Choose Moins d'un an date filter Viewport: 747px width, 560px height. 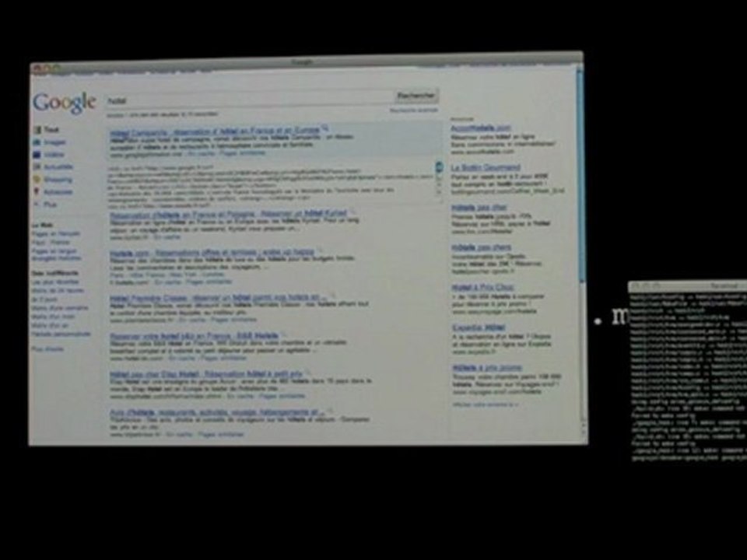coord(50,326)
